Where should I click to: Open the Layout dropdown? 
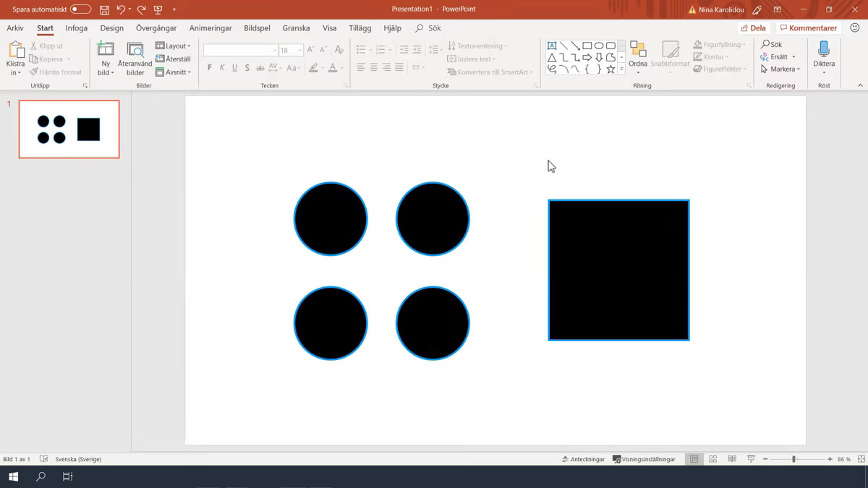[174, 46]
